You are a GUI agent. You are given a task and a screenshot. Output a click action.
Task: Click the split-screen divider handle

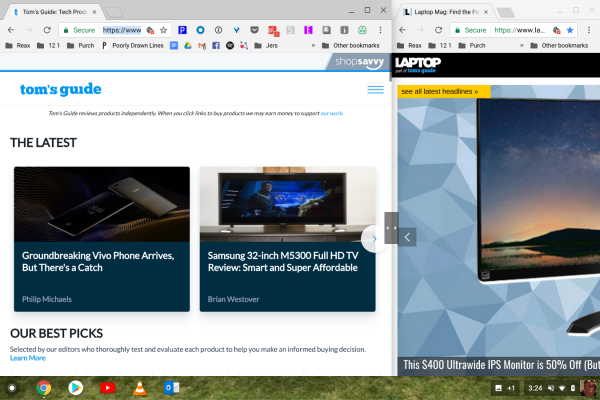pyautogui.click(x=391, y=228)
